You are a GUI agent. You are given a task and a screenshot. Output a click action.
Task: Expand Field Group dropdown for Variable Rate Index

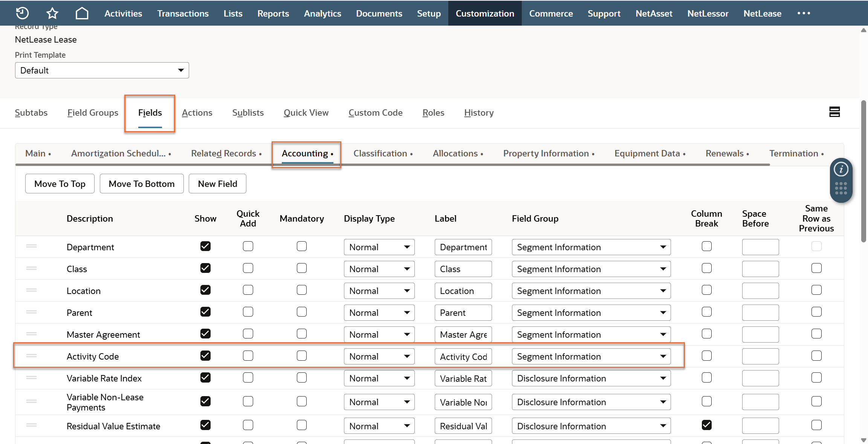pos(591,378)
